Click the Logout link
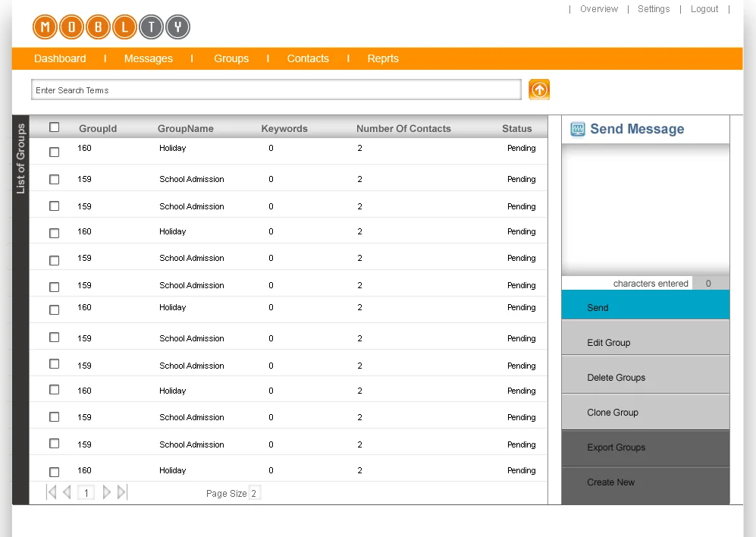This screenshot has width=756, height=537. click(704, 9)
